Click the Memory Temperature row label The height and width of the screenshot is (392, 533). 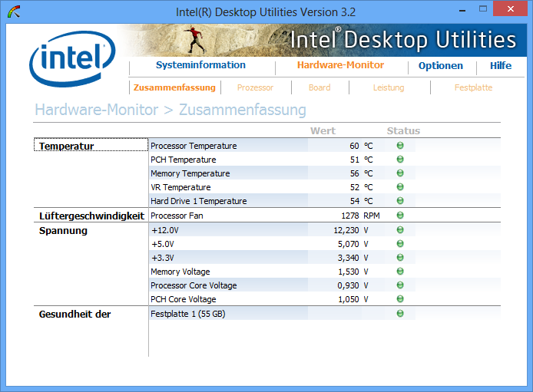click(x=190, y=173)
